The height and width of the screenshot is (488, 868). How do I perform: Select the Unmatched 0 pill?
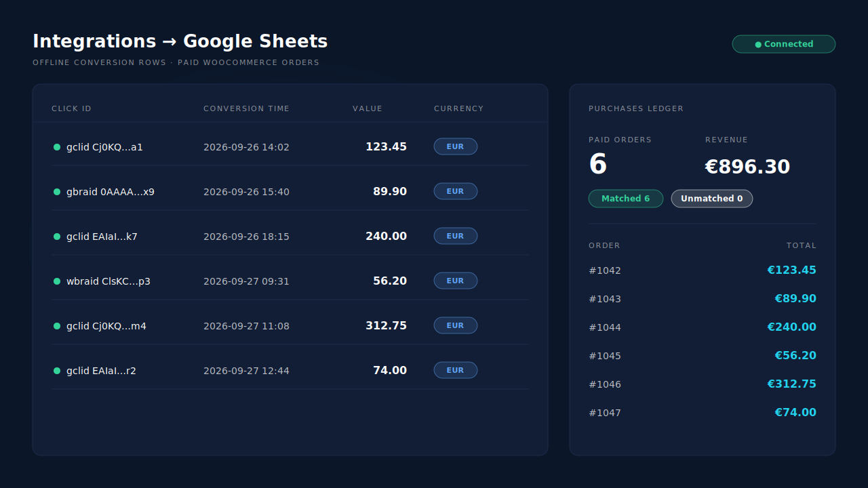pyautogui.click(x=712, y=199)
